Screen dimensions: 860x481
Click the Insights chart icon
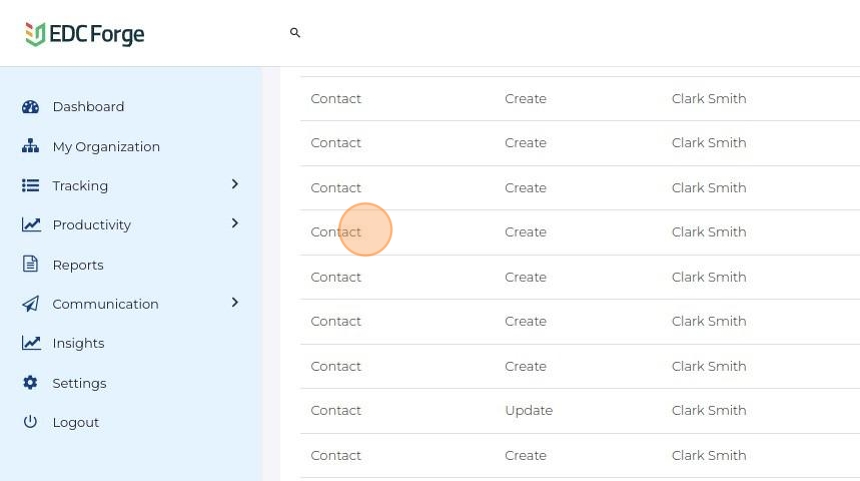pos(31,343)
